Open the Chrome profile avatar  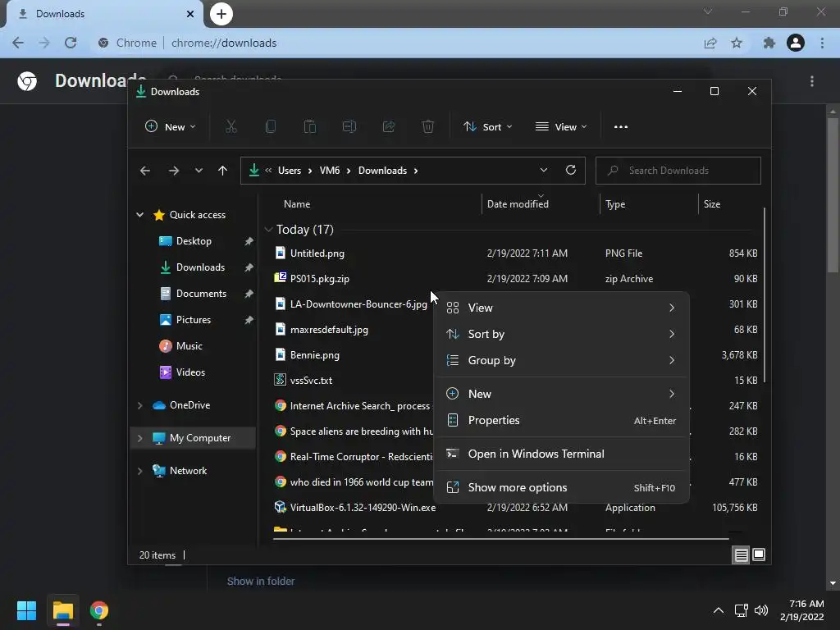point(796,43)
